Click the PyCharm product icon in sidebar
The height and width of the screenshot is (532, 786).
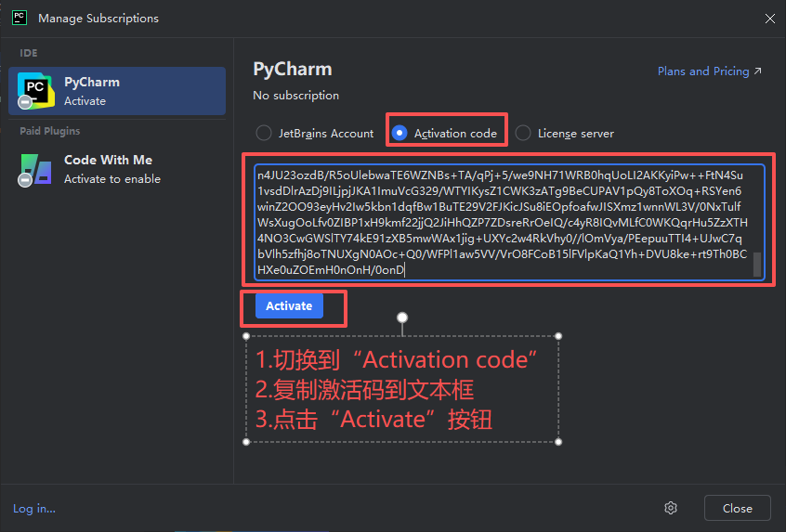pos(35,91)
